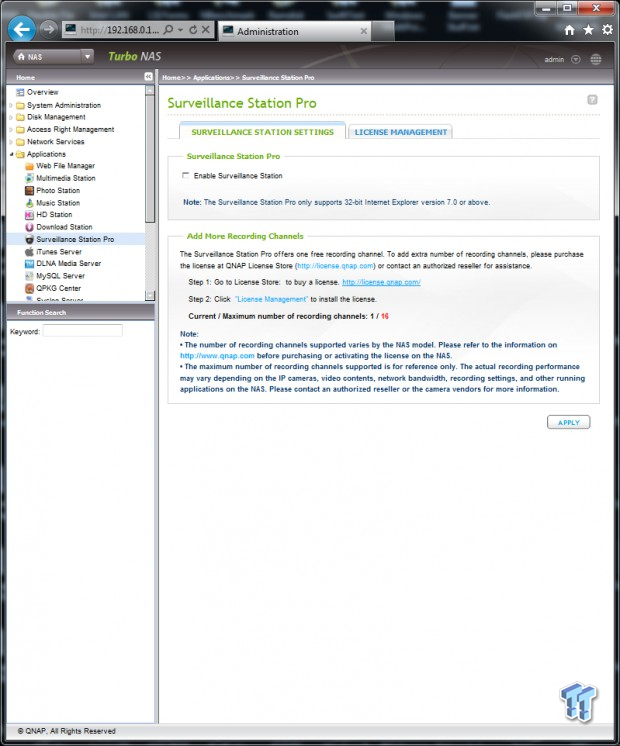Collapse the sidebar with the double-arrow icon
Viewport: 620px width, 746px height.
point(148,77)
